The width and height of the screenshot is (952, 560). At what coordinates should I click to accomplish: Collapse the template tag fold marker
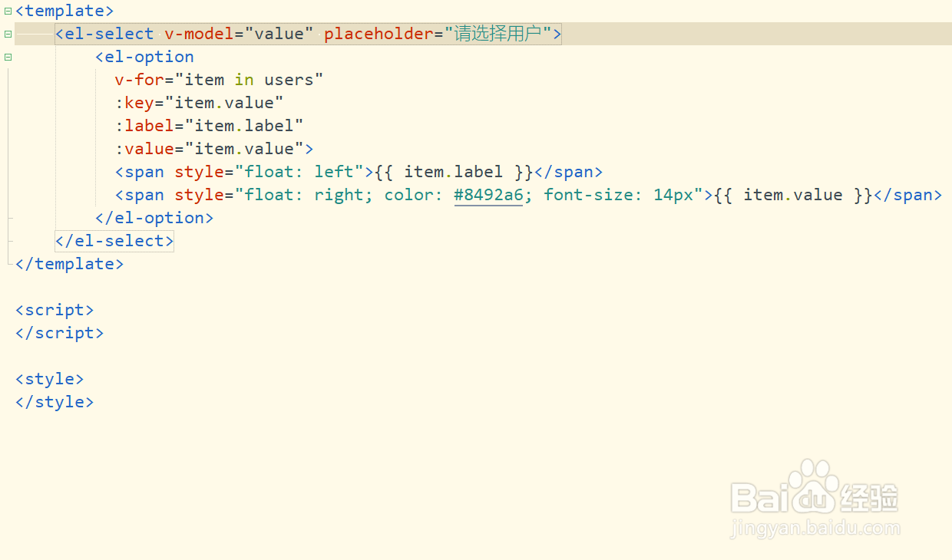(8, 11)
